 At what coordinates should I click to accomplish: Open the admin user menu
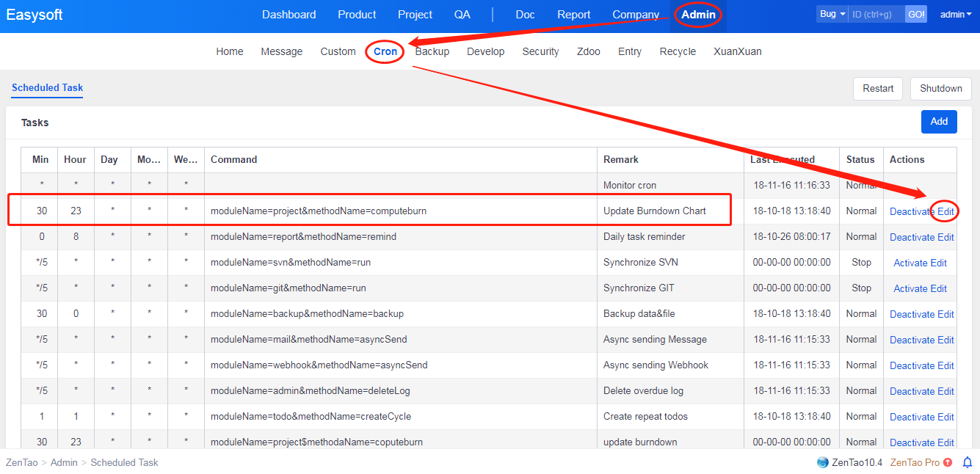click(956, 15)
